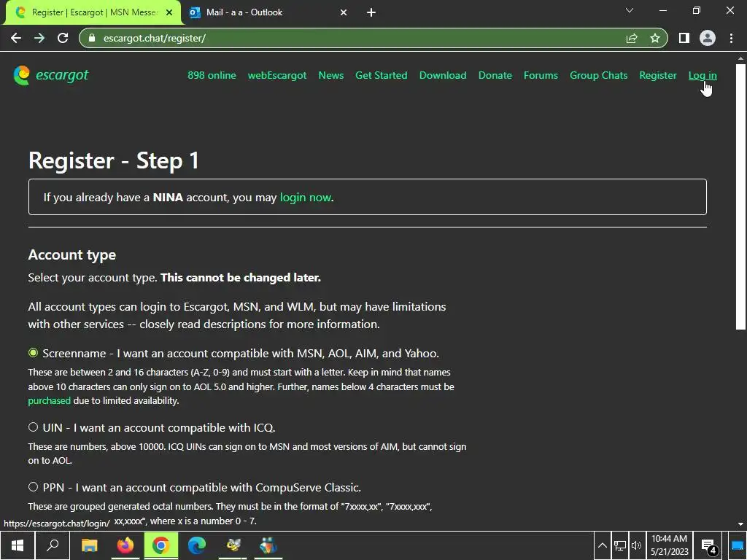Launch Firefox from the taskbar
747x560 pixels.
[125, 545]
